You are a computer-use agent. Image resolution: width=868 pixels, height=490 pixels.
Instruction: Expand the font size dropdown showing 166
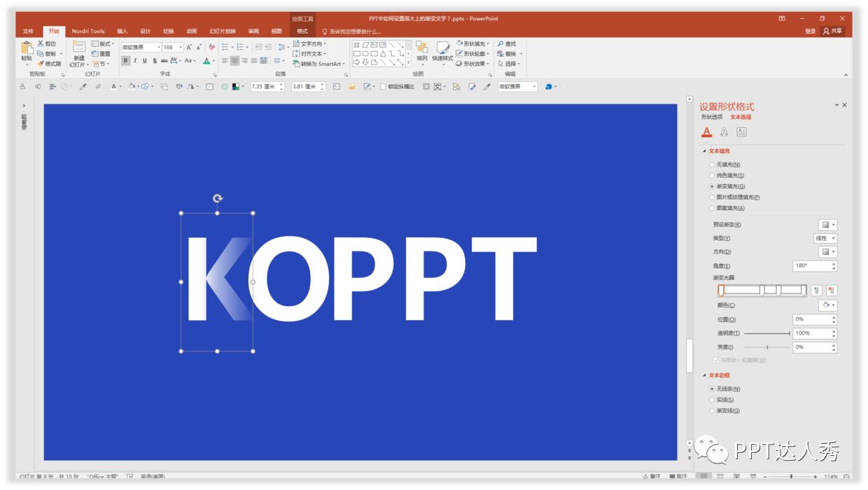181,48
